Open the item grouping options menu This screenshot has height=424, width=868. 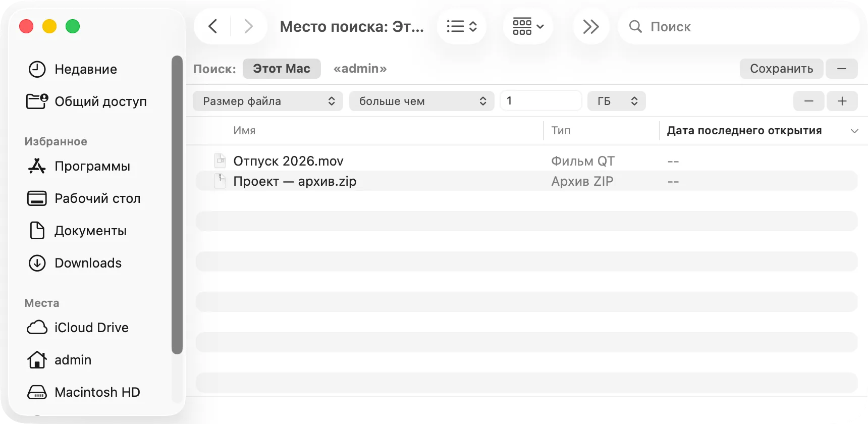coord(528,26)
